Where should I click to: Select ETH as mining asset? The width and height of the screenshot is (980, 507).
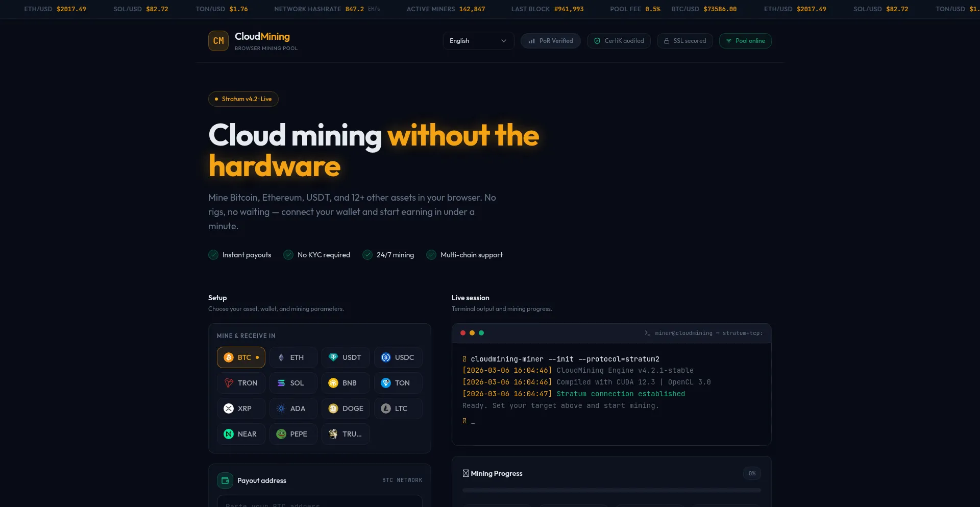tap(293, 357)
